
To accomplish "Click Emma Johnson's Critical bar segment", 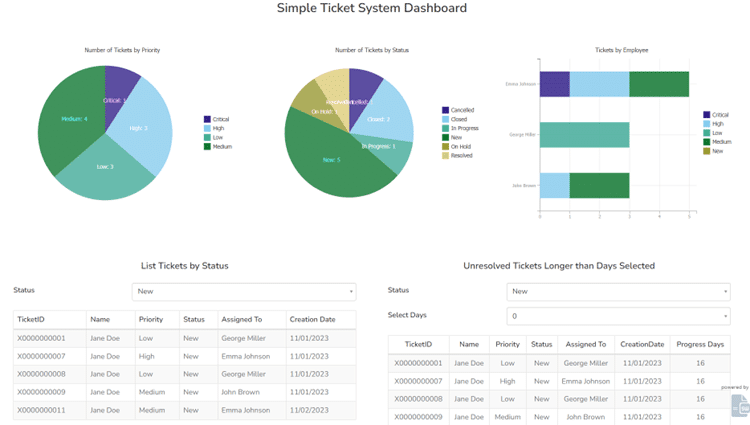I will click(554, 84).
